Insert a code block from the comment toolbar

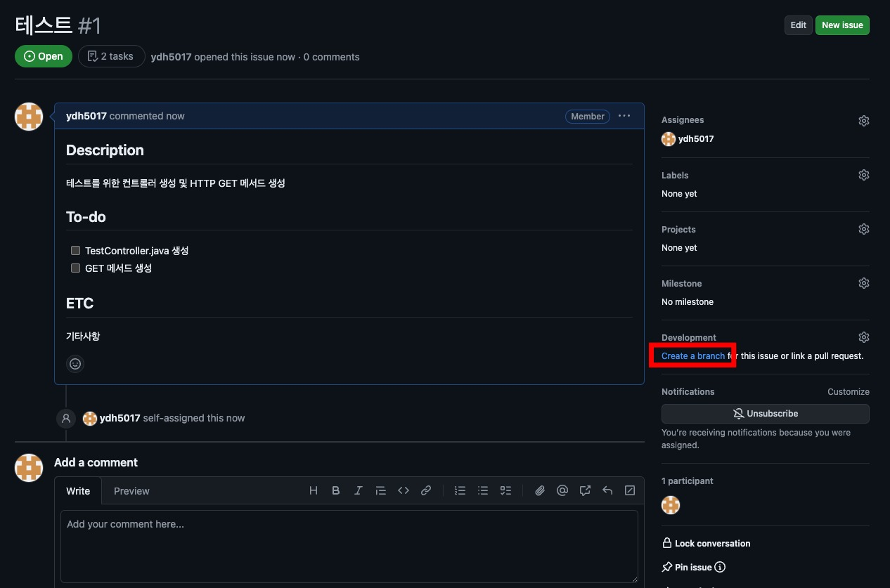404,490
